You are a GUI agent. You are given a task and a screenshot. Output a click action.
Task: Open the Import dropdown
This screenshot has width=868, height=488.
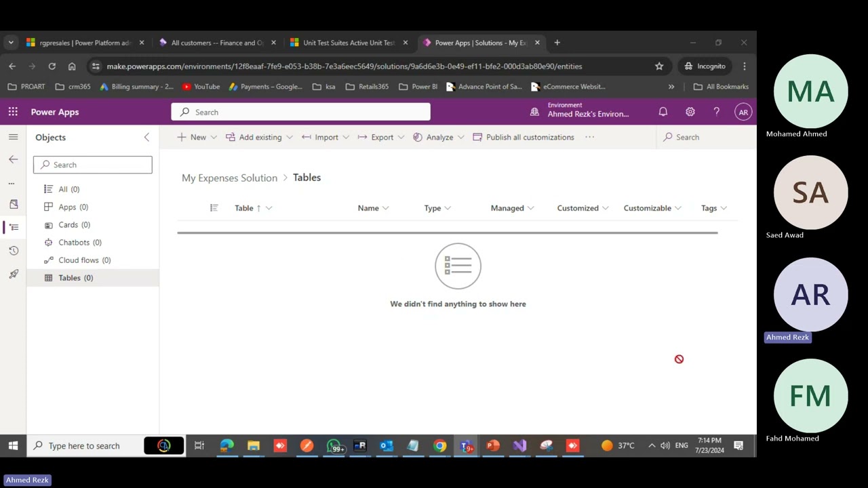pos(325,137)
